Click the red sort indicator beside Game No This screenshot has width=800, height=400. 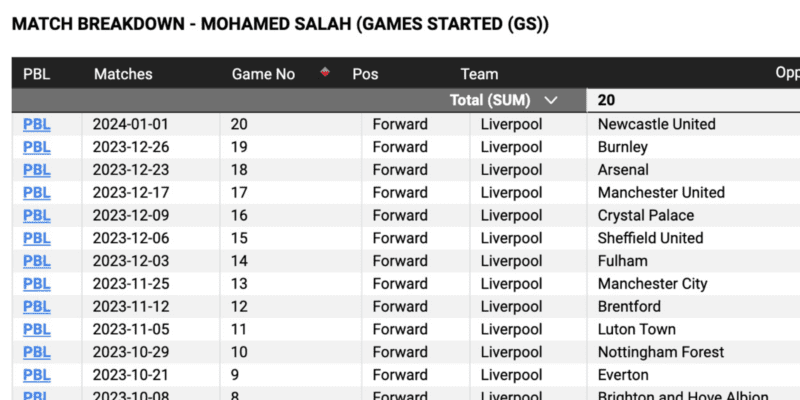point(325,73)
